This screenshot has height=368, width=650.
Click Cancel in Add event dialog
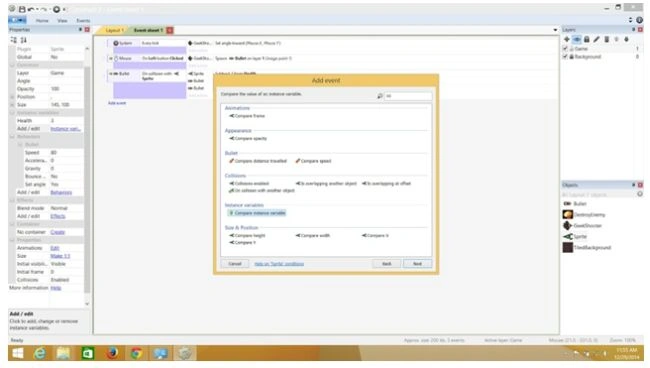tap(235, 264)
